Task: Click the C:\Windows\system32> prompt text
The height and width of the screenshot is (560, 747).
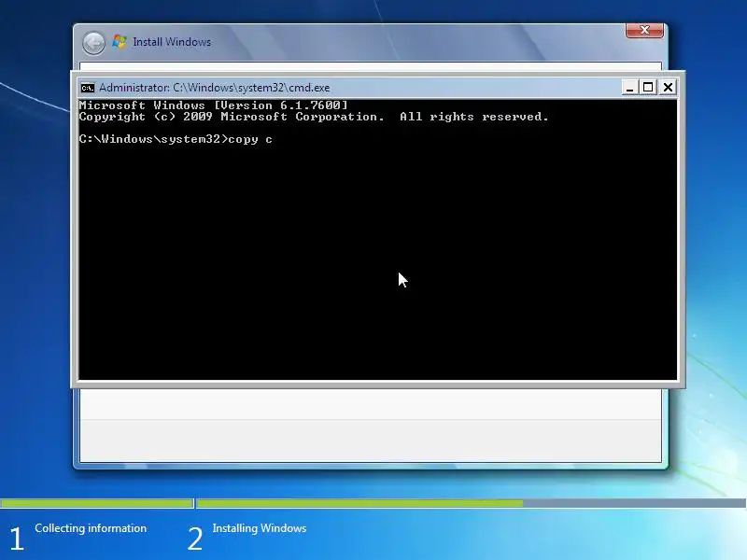Action: tap(153, 139)
